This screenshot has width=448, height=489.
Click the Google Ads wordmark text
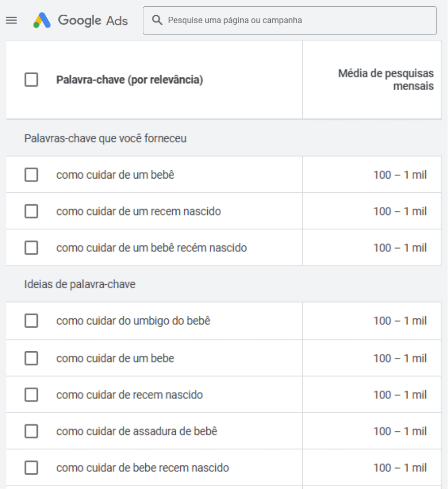click(93, 20)
